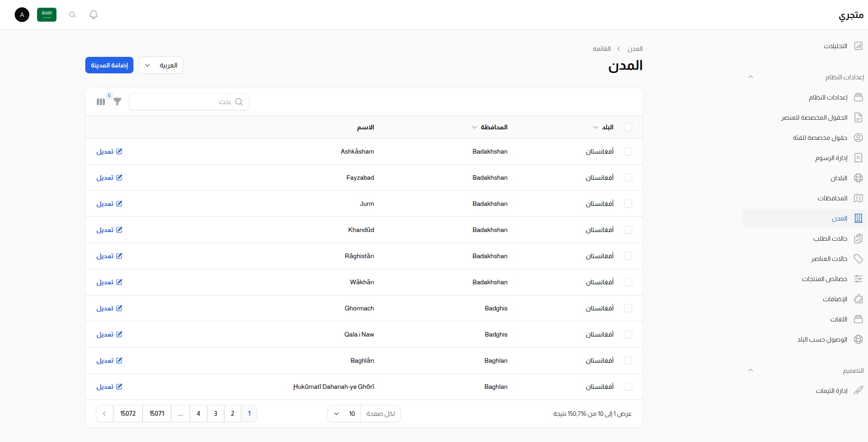Click the tag icon for حالات العناصر
This screenshot has height=442, width=868.
pos(858,259)
